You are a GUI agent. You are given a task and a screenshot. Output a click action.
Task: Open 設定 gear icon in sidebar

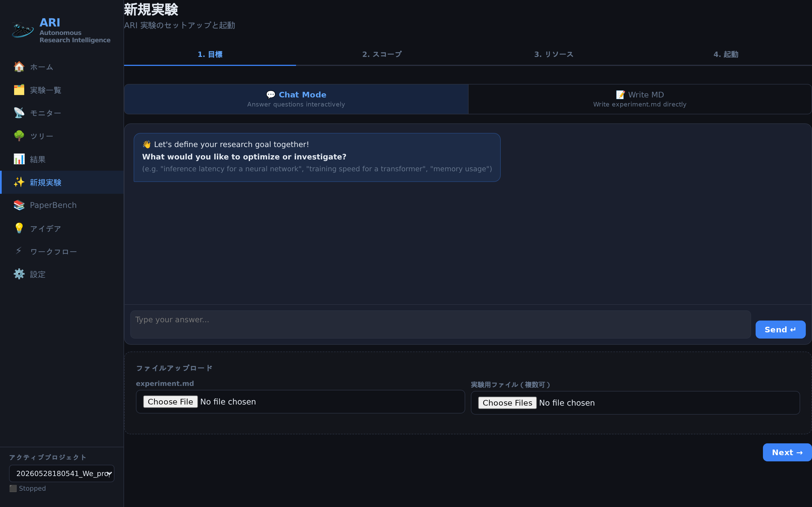point(19,274)
